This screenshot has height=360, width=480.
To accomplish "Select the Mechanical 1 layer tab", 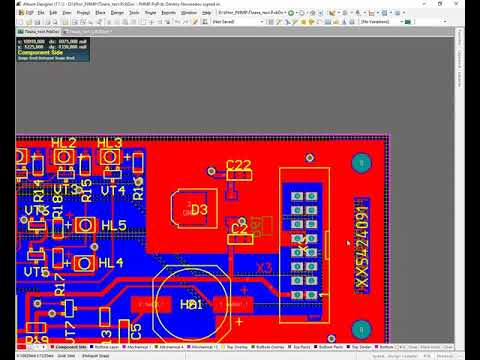I will click(x=136, y=347).
